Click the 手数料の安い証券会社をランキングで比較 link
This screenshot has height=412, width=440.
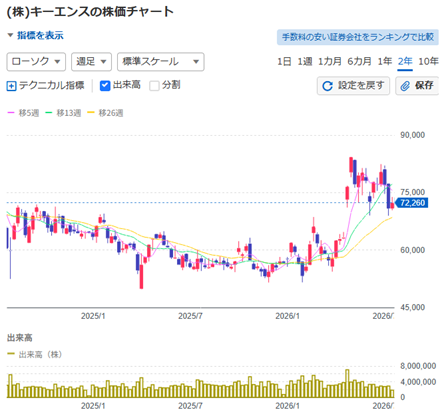[358, 37]
